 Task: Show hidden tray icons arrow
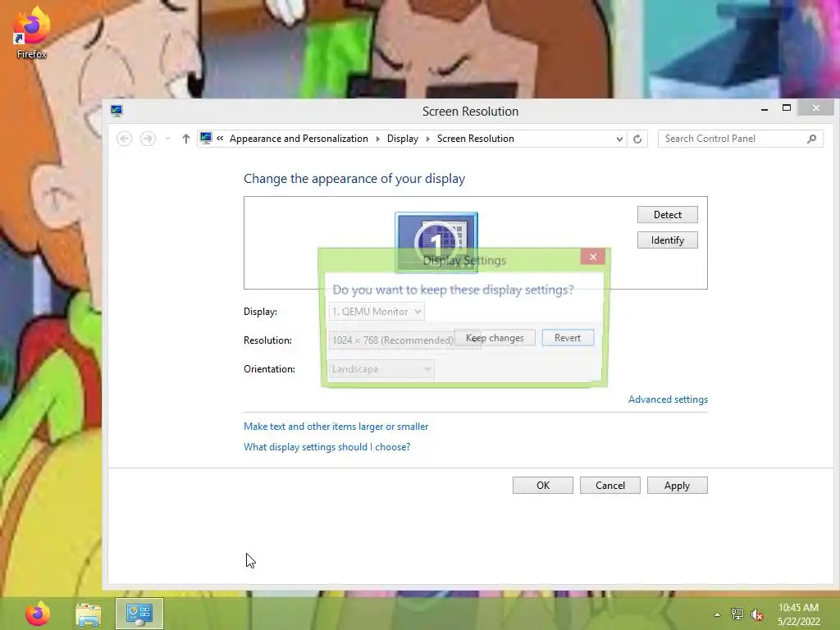pyautogui.click(x=717, y=614)
